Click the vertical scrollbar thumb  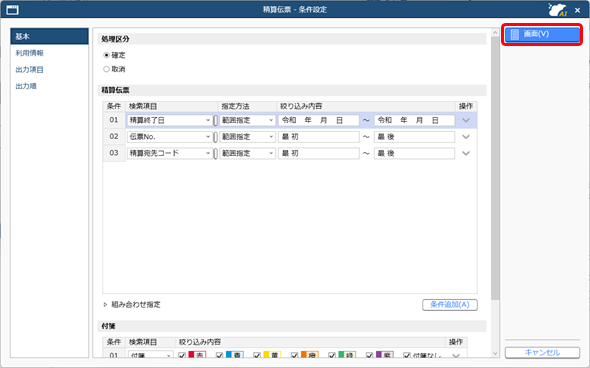tap(495, 168)
